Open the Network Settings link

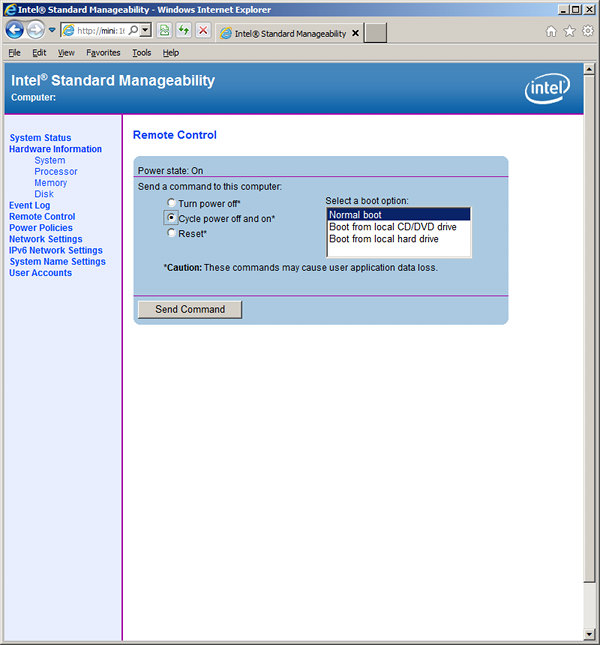pyautogui.click(x=46, y=239)
